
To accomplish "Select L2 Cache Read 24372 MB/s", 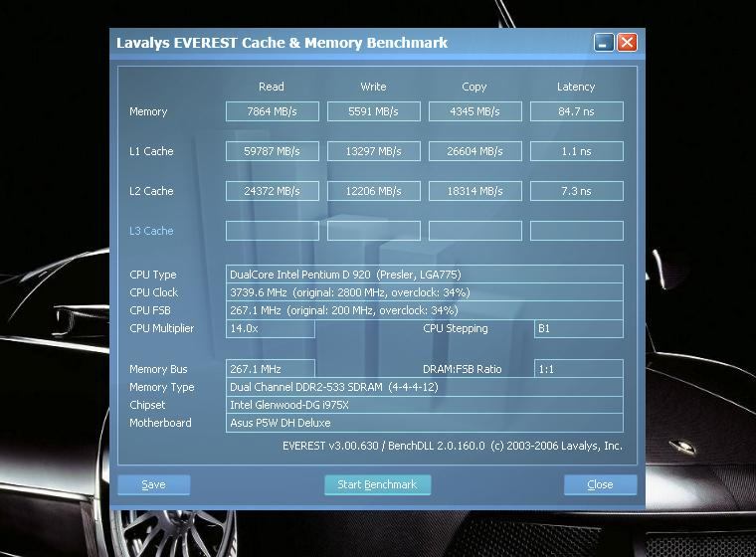I will point(272,191).
